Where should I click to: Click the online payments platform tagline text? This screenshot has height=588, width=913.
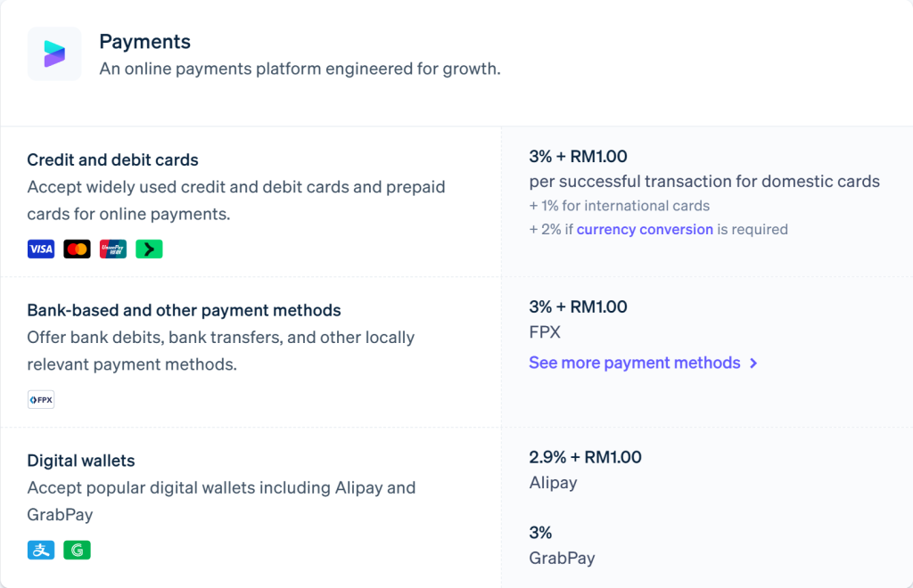click(x=300, y=69)
